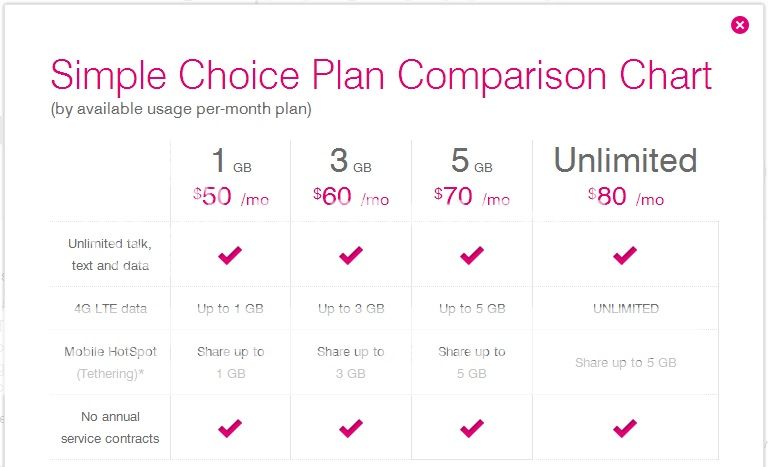Click the 3 GB plan checkmark for unlimited talk
Image resolution: width=768 pixels, height=467 pixels.
pos(351,255)
